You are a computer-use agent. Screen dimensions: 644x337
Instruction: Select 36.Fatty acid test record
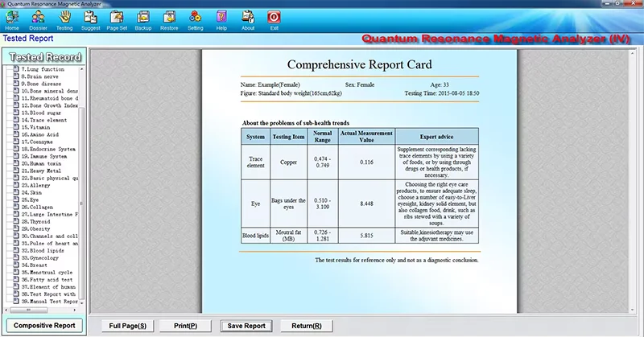tap(47, 280)
